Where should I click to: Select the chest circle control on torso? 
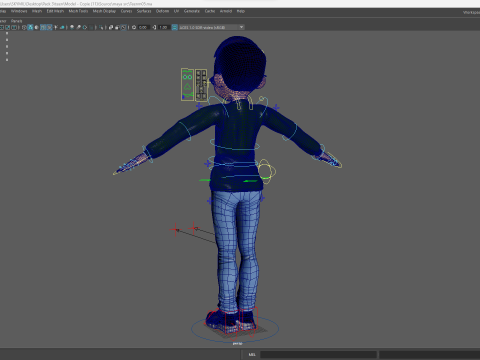click(x=235, y=144)
